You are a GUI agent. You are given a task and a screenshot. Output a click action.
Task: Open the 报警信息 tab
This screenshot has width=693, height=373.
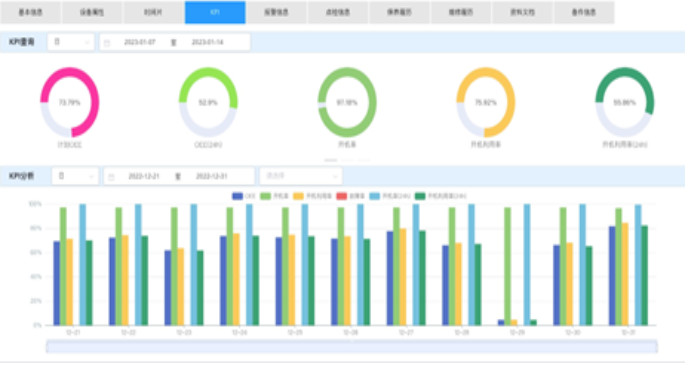tap(276, 12)
